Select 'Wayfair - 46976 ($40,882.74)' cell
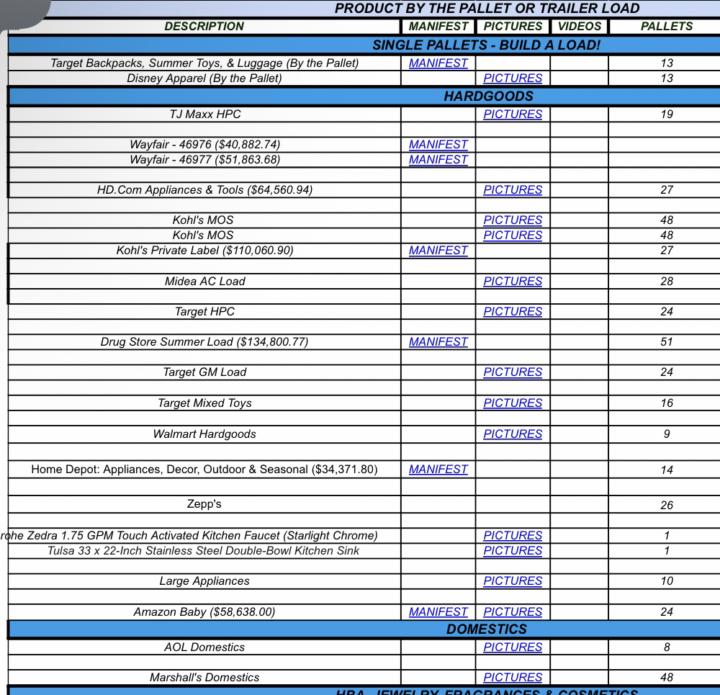This screenshot has height=695, width=720. 205,145
